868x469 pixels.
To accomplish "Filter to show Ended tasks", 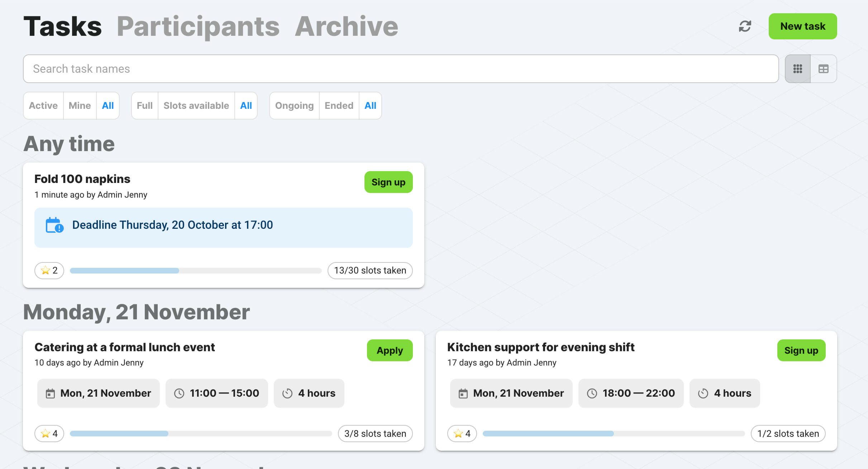I will click(x=338, y=106).
